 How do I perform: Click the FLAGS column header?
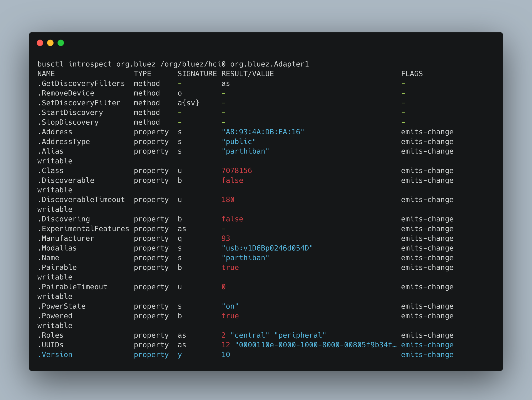click(412, 74)
